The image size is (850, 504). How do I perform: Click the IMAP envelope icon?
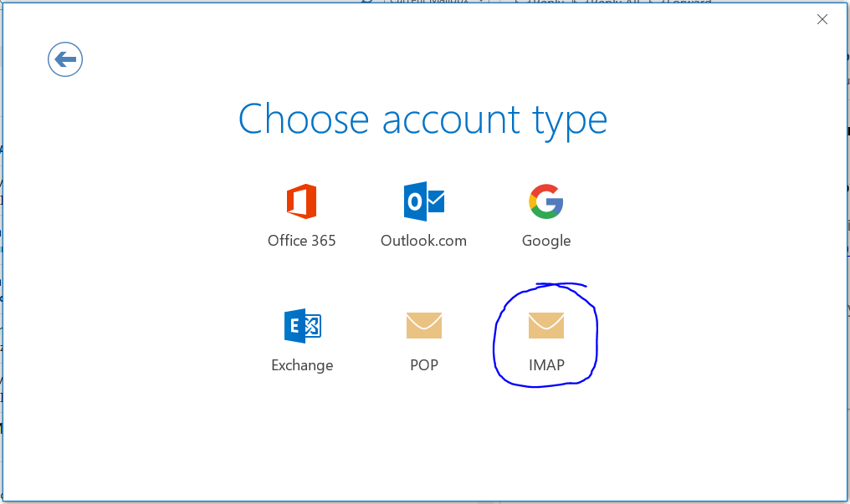[x=545, y=326]
